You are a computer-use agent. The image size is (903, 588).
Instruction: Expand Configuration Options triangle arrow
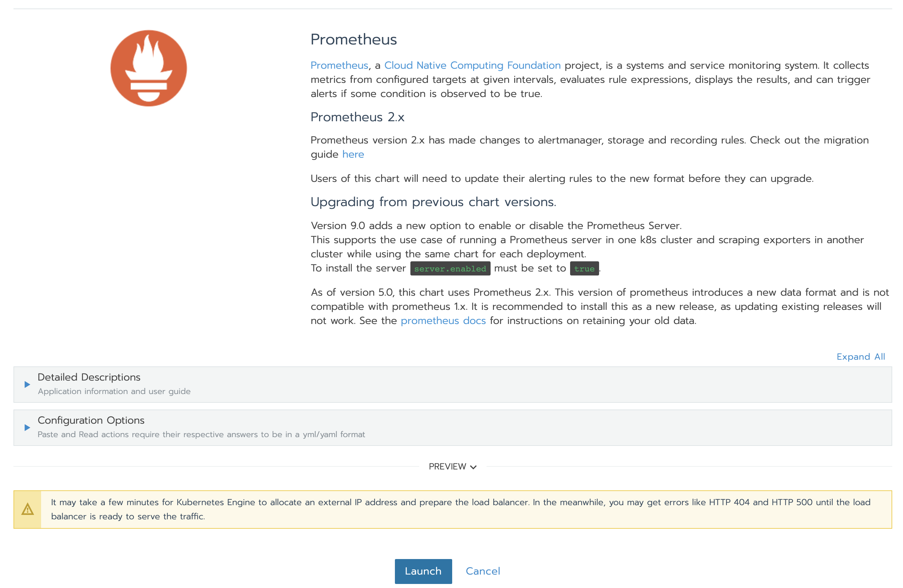click(27, 428)
